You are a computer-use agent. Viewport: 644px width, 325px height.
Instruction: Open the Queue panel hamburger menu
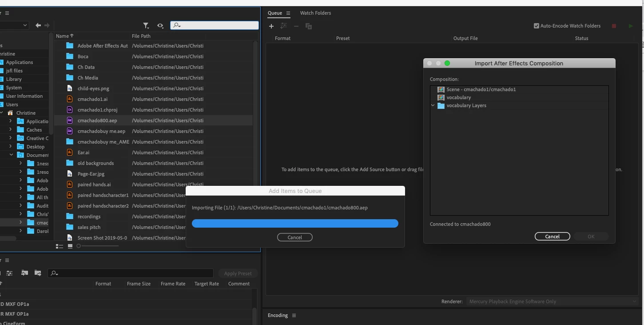288,13
